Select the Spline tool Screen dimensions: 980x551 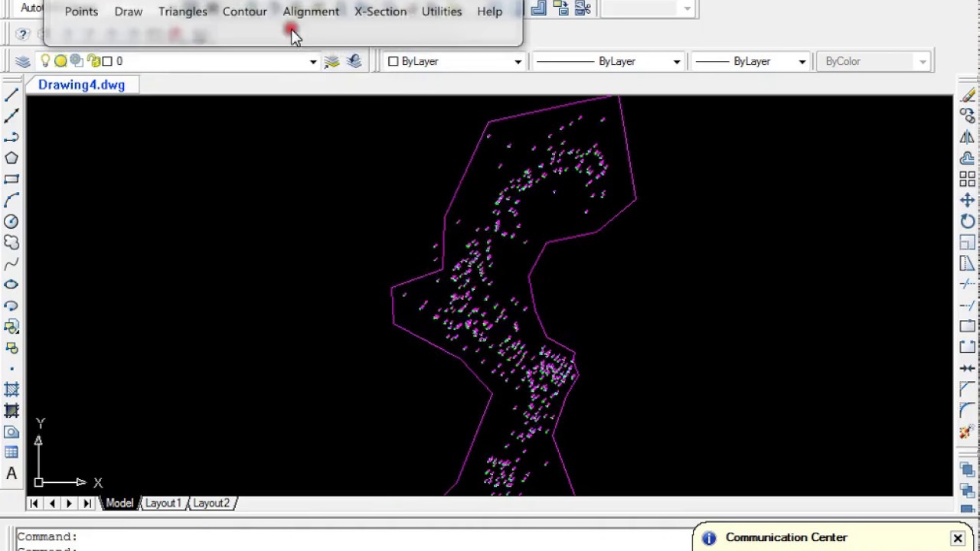click(11, 264)
